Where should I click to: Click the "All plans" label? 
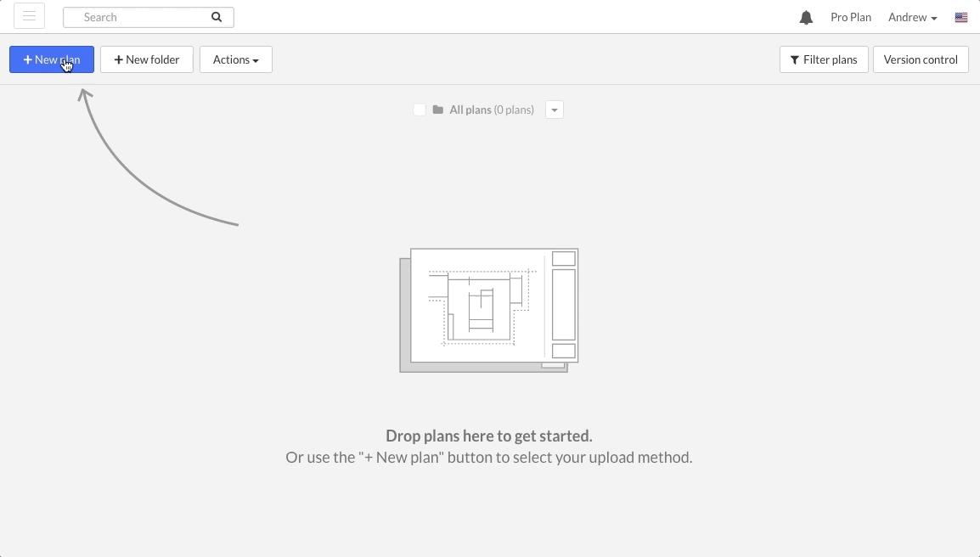click(470, 110)
